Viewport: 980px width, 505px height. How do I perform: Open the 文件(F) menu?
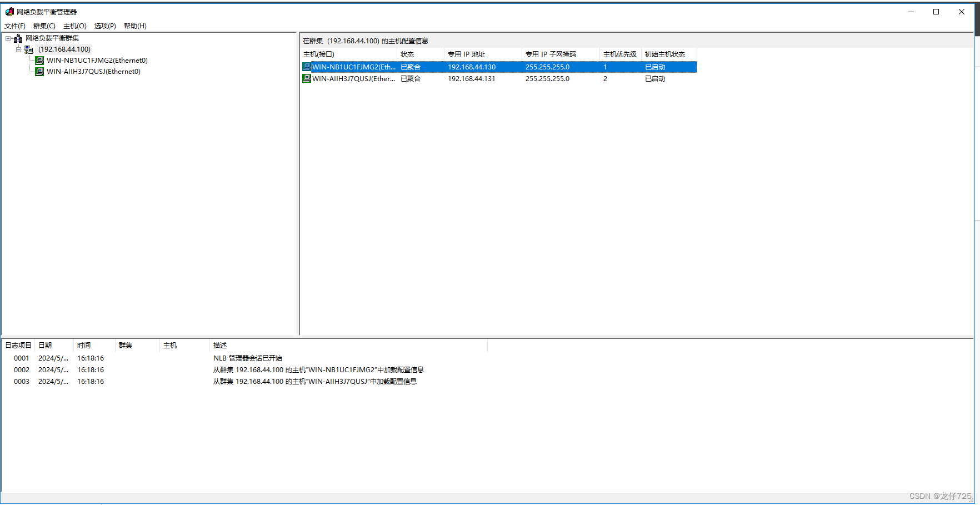pyautogui.click(x=15, y=26)
